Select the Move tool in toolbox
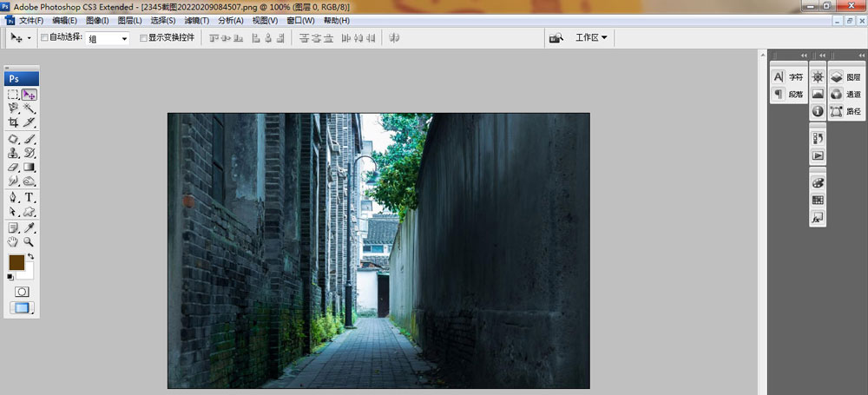Screen dimensions: 868x395 click(30, 95)
